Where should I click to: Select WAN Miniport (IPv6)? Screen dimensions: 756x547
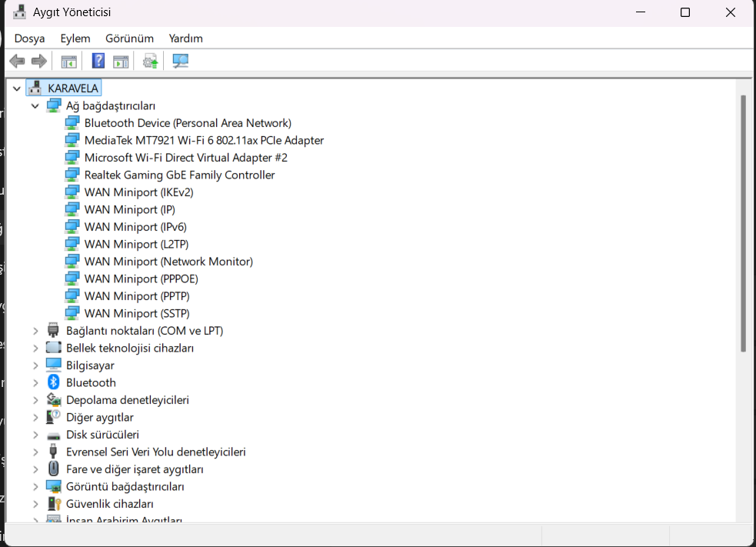(x=135, y=227)
